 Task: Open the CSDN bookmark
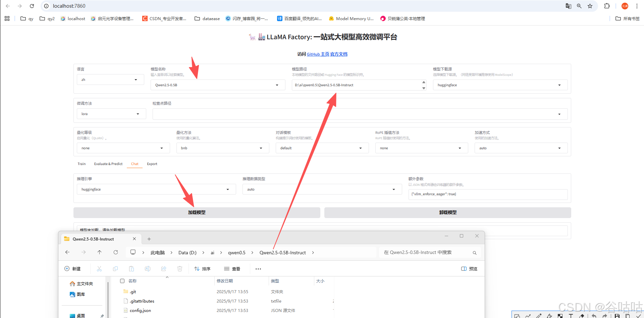(x=164, y=18)
